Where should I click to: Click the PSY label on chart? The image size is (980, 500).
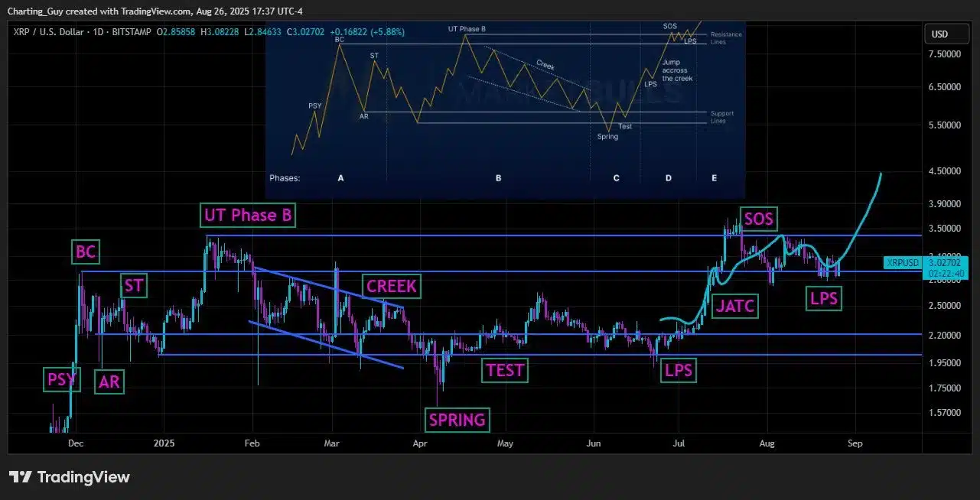tap(61, 378)
